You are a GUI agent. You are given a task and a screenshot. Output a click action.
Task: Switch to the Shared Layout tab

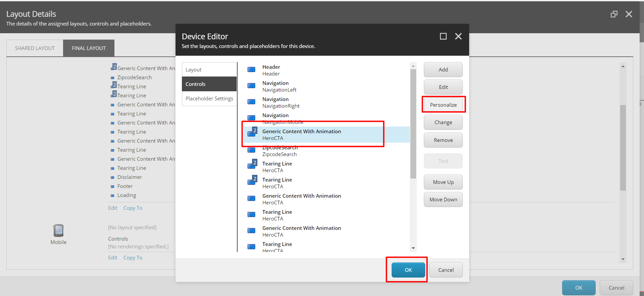coord(35,48)
